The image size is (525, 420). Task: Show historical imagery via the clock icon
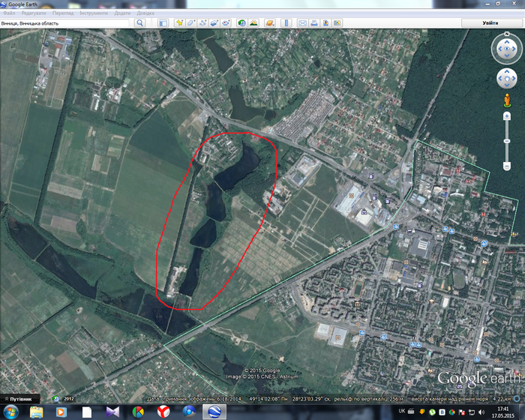pos(241,22)
